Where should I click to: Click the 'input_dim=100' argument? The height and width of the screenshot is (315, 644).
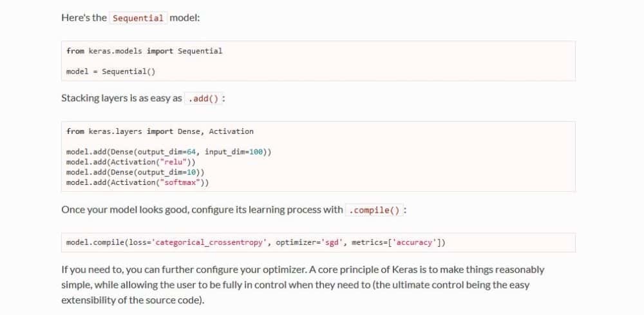[x=235, y=152]
